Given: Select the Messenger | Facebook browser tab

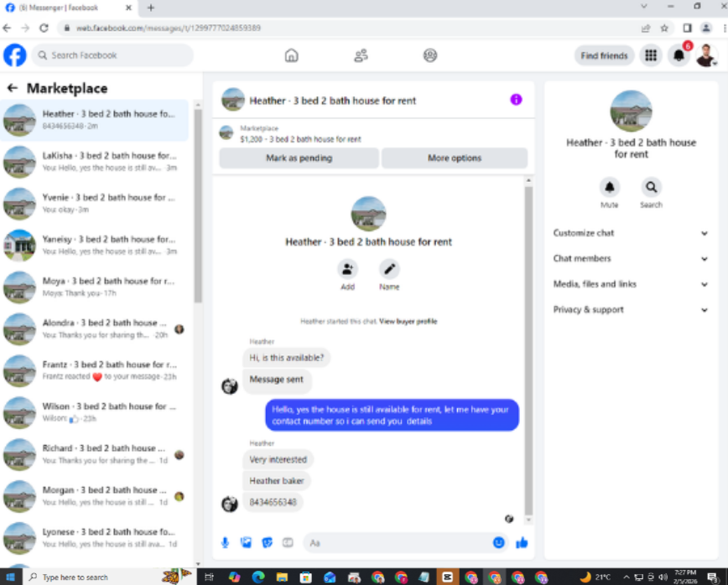Looking at the screenshot, I should point(69,8).
